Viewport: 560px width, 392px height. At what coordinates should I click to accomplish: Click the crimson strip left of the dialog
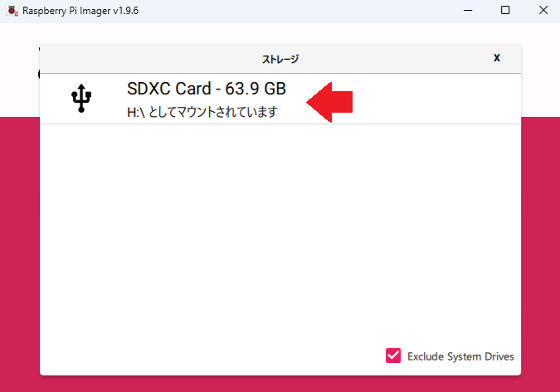pos(19,249)
